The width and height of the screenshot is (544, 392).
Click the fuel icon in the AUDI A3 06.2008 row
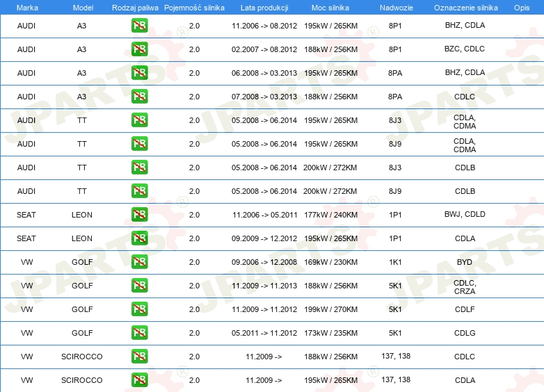tap(139, 73)
